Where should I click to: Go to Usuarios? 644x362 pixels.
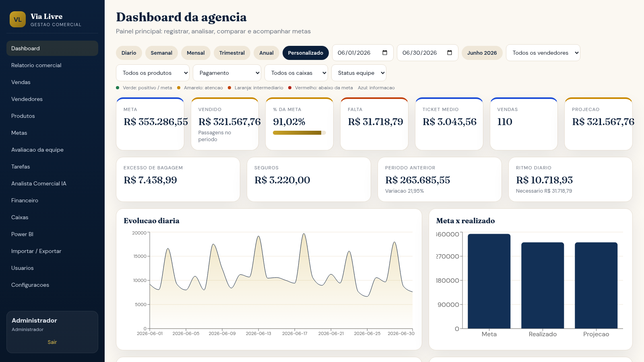point(52,268)
